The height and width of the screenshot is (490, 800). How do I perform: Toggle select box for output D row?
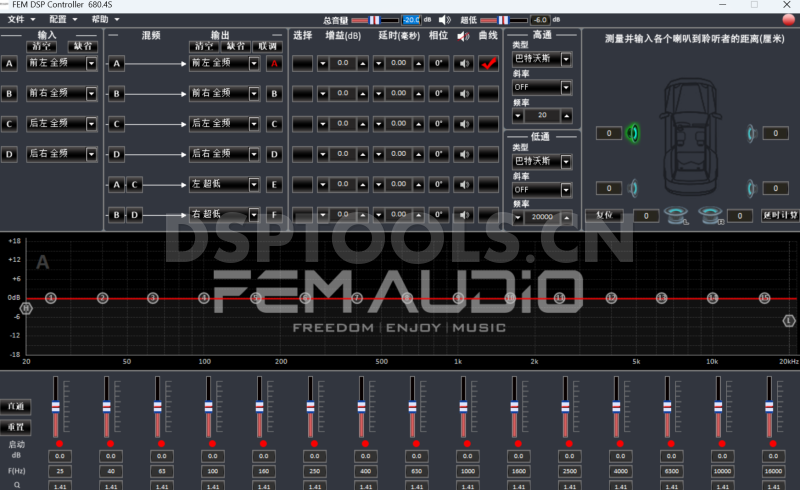coord(302,154)
